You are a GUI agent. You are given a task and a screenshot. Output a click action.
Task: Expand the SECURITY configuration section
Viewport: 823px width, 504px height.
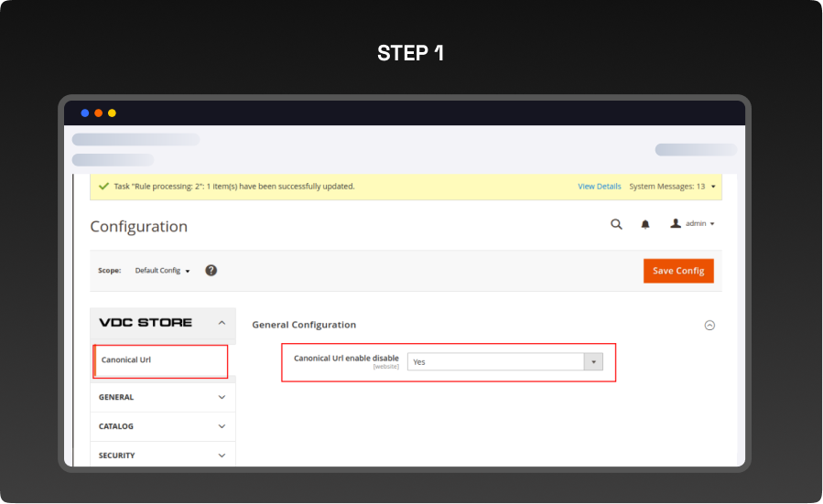click(x=163, y=456)
